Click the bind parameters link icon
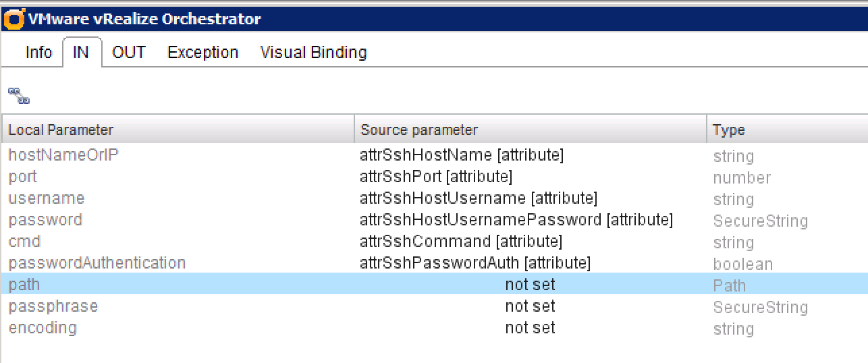This screenshot has width=868, height=363. (19, 96)
